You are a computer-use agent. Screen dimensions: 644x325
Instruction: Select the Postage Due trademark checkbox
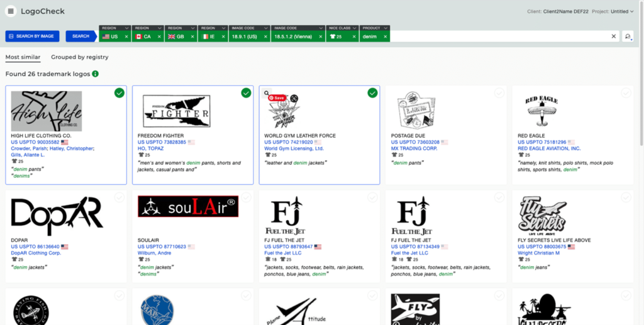pos(499,93)
